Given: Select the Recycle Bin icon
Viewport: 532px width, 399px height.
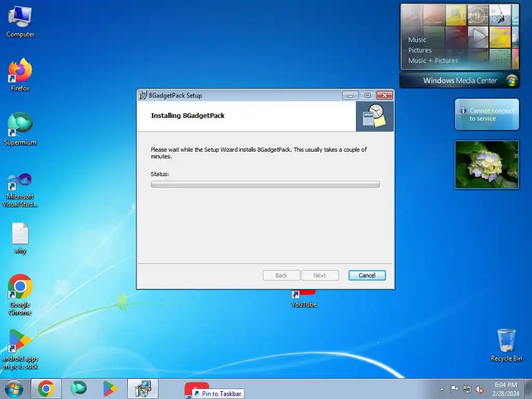Looking at the screenshot, I should [x=506, y=345].
